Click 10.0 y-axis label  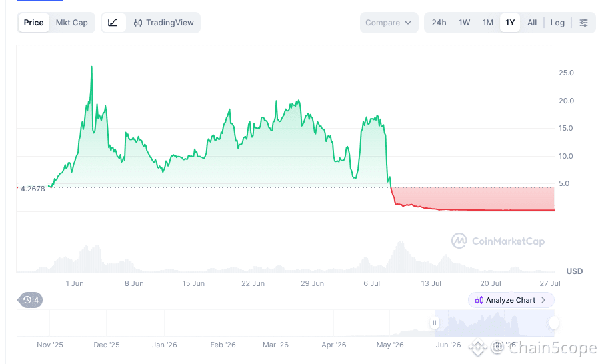(565, 156)
